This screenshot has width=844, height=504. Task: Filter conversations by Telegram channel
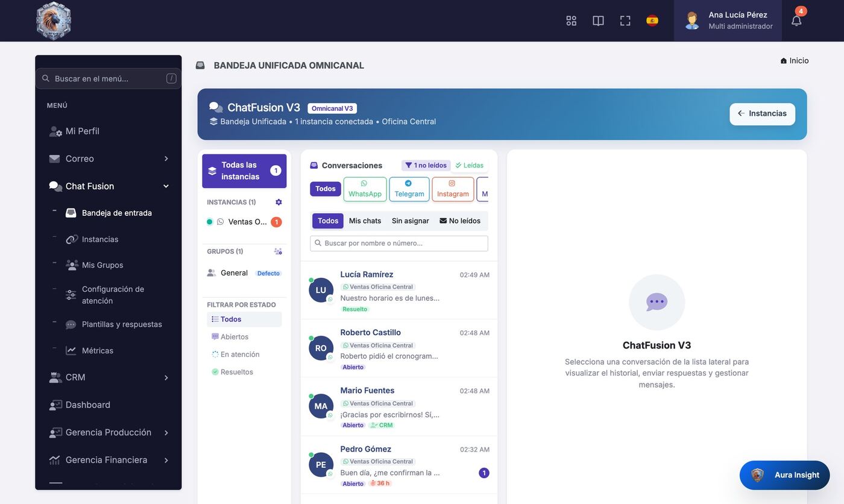409,189
